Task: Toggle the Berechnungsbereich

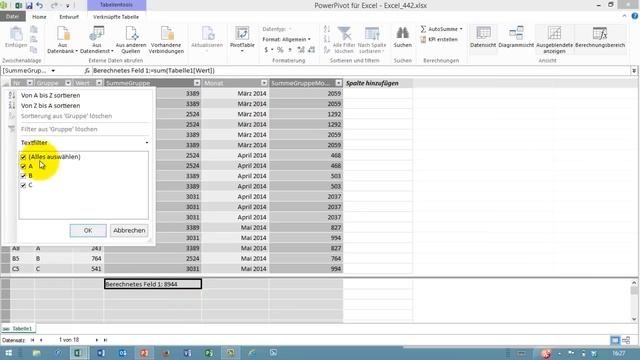Action: [600, 37]
